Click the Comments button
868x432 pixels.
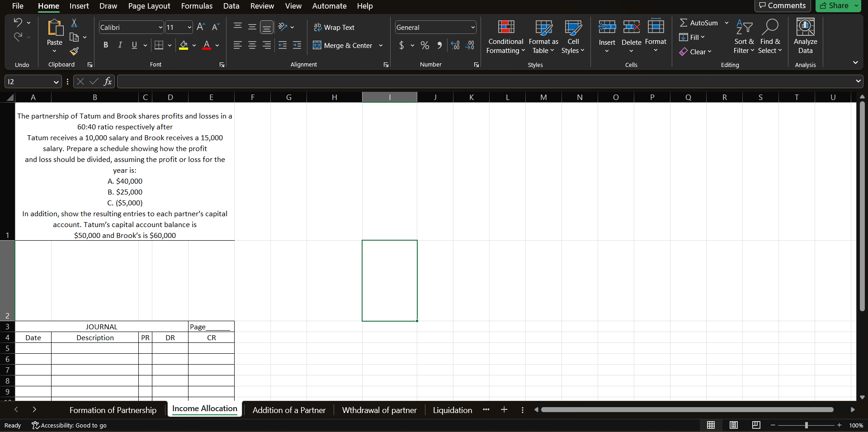tap(783, 5)
